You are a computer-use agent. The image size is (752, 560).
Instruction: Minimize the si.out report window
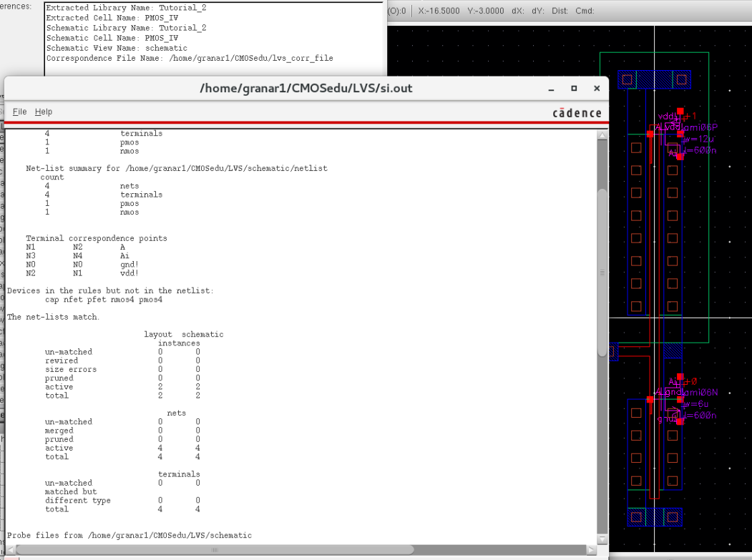click(551, 89)
